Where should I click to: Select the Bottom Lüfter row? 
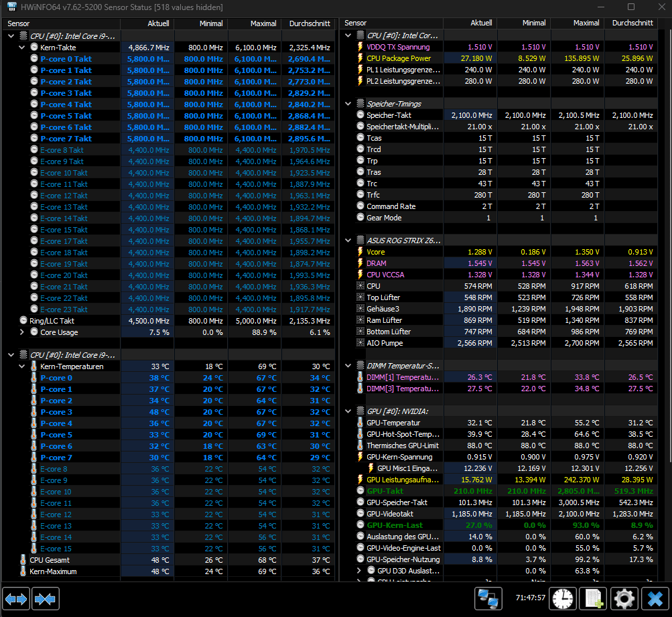(x=499, y=332)
